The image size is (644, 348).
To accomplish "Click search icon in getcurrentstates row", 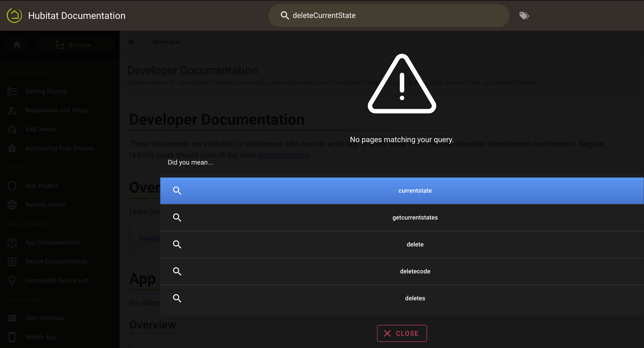I will (x=177, y=217).
